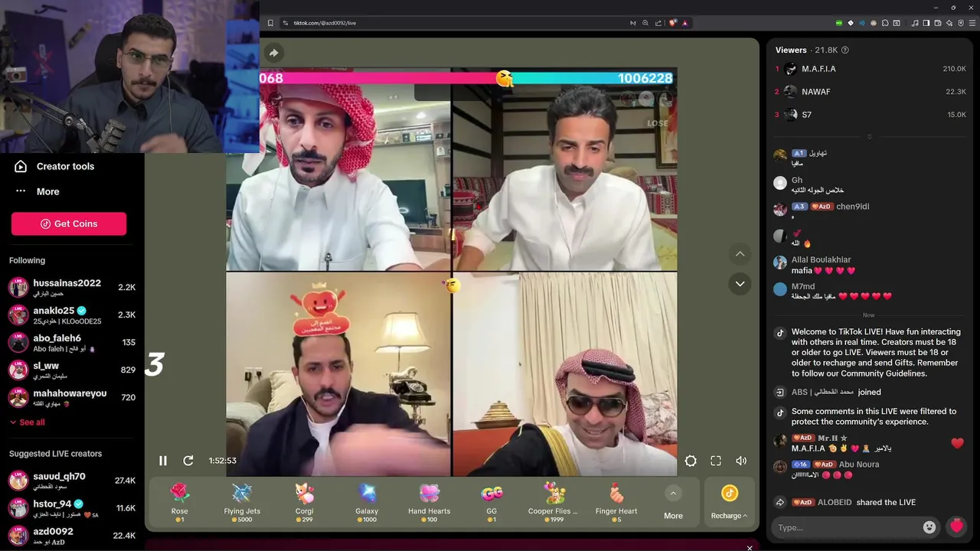980x551 pixels.
Task: Click the bottom-right guest with sunglasses tile
Action: pos(565,374)
